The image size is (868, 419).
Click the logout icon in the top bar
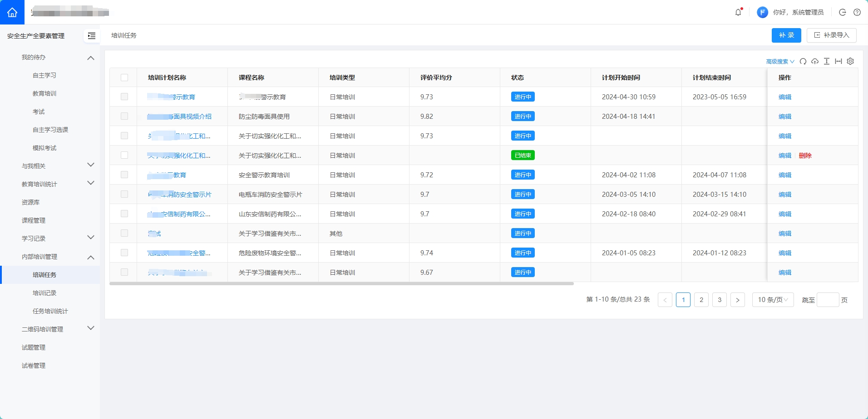(843, 12)
